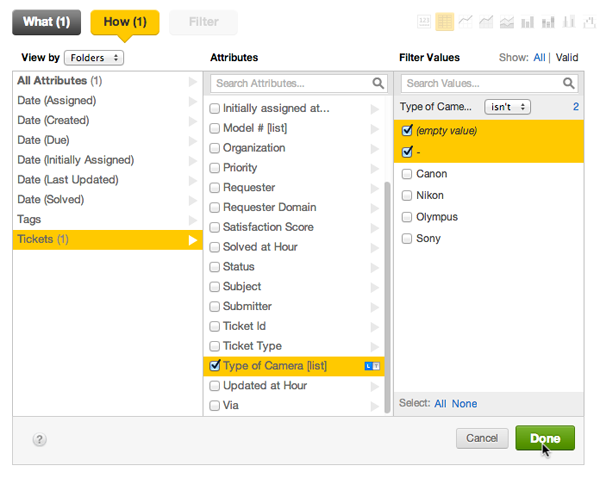This screenshot has height=478, width=600.
Task: Pick the stacked area chart icon
Action: tap(506, 21)
